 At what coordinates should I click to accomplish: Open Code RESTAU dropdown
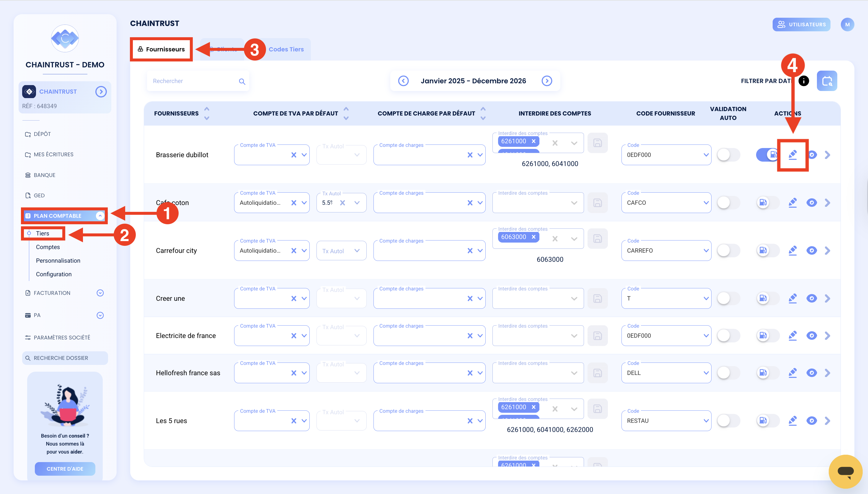pos(706,421)
